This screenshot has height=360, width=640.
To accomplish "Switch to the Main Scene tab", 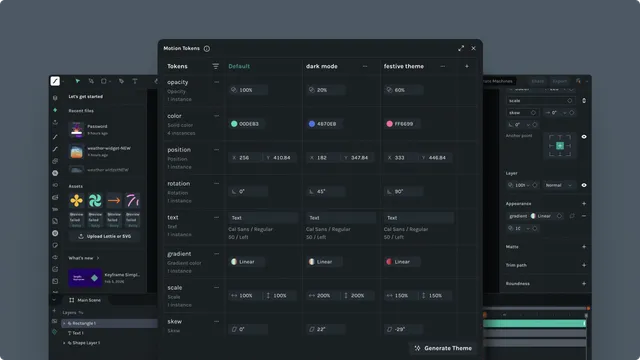I will [85, 300].
